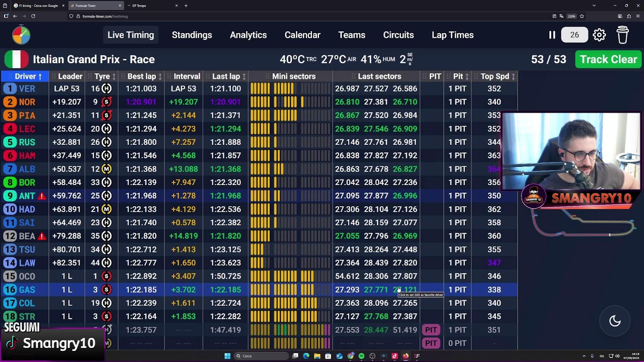Open Spotify from the Windows taskbar
The width and height of the screenshot is (644, 362).
(361, 356)
